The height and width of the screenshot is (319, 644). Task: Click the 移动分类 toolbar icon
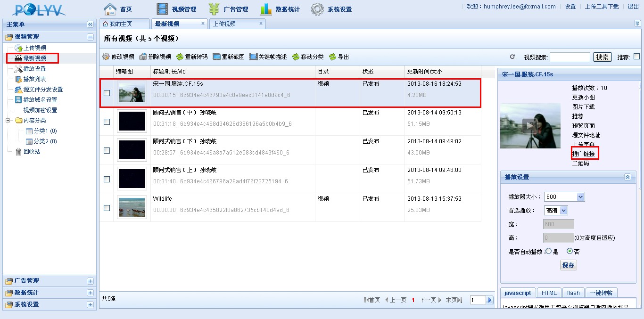296,57
